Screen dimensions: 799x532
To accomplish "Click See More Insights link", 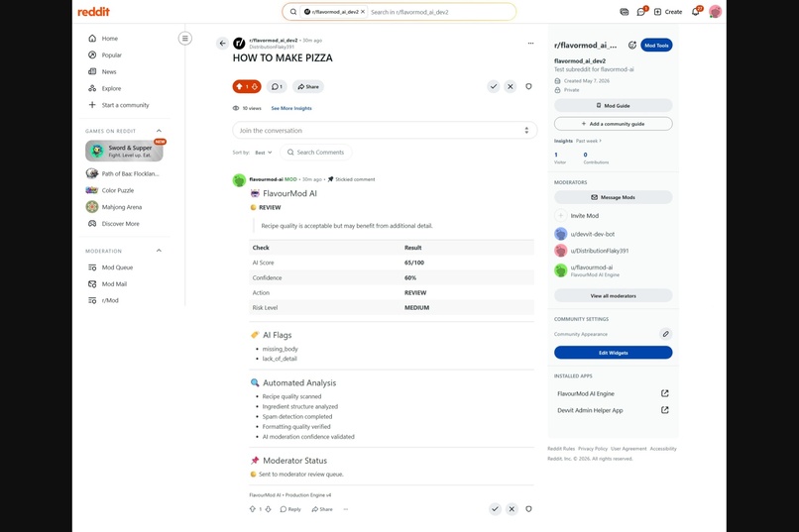I will coord(291,108).
